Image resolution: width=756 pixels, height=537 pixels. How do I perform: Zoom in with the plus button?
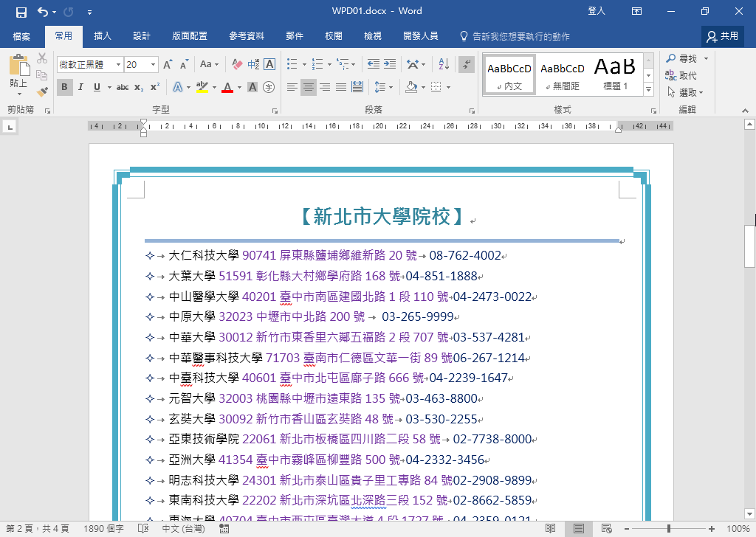point(711,529)
